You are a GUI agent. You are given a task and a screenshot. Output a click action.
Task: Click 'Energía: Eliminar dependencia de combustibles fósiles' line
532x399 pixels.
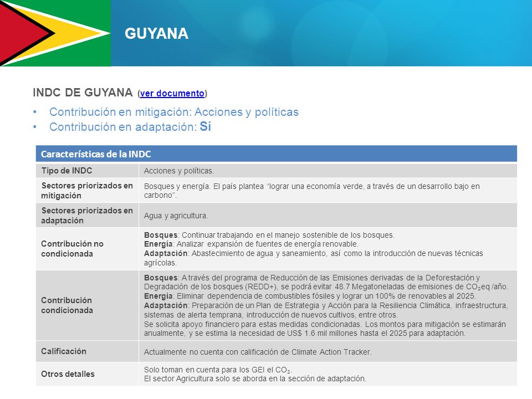(x=310, y=296)
